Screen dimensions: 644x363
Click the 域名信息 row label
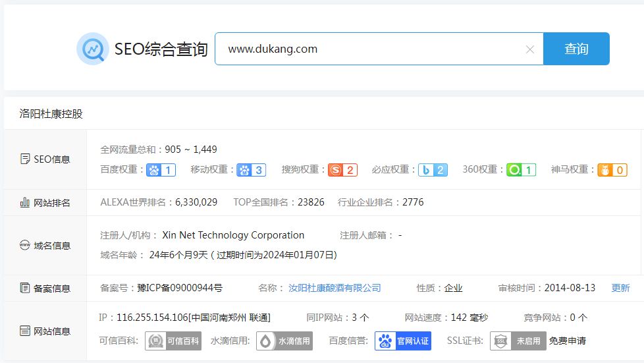pos(52,246)
